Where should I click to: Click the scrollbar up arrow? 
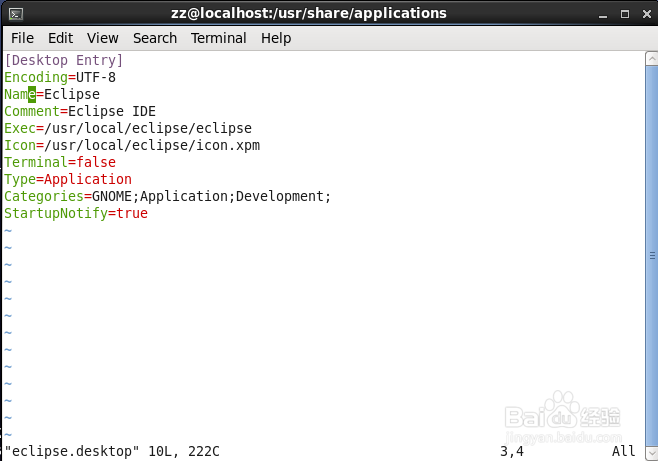(x=651, y=58)
